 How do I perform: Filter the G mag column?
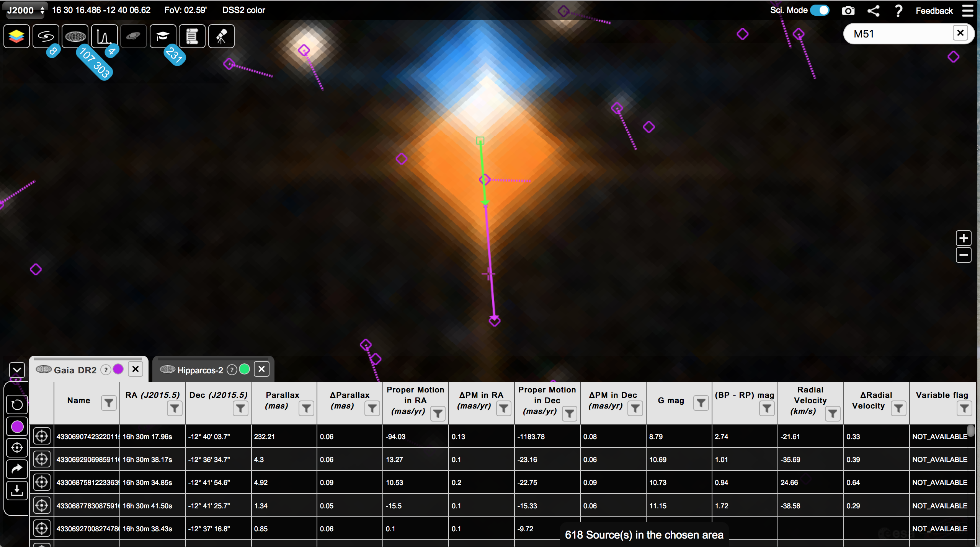point(701,403)
